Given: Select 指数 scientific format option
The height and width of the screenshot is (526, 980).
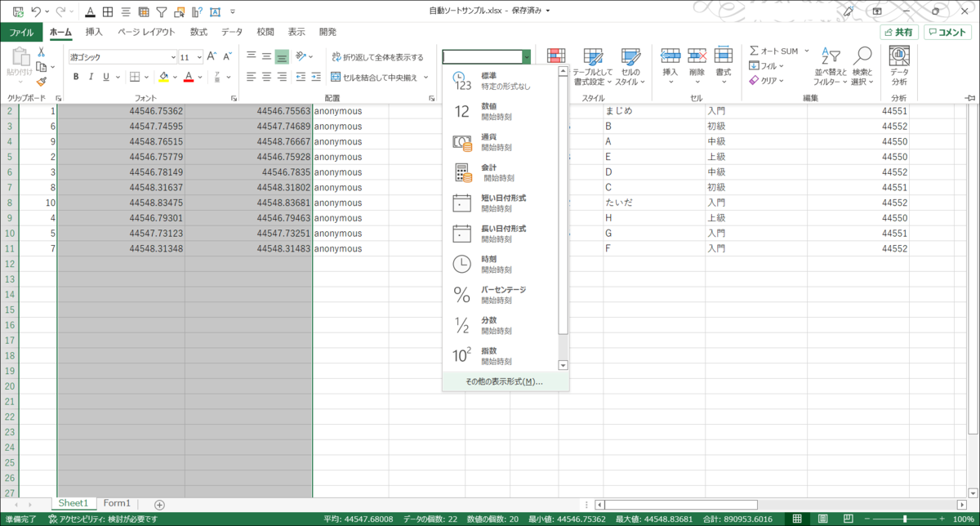Looking at the screenshot, I should pos(500,355).
